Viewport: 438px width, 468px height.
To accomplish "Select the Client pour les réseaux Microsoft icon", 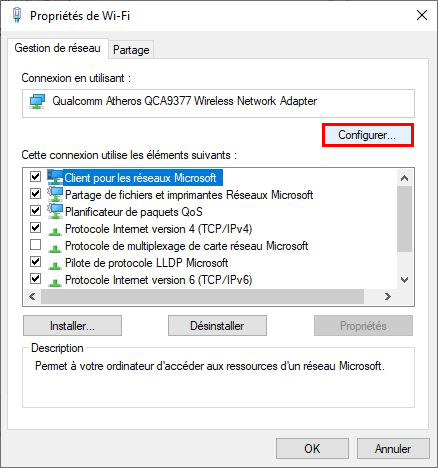I will click(x=55, y=177).
